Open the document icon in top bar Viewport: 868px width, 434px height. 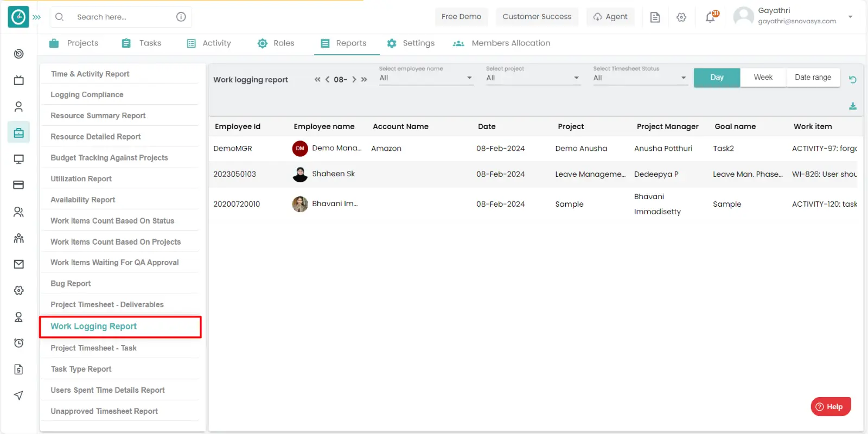pyautogui.click(x=655, y=17)
